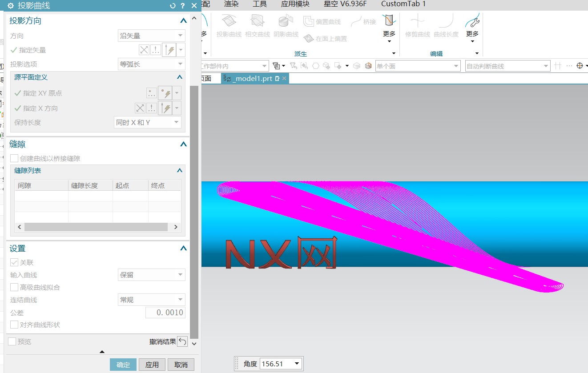Open the 星空 V6.936F tab

345,4
